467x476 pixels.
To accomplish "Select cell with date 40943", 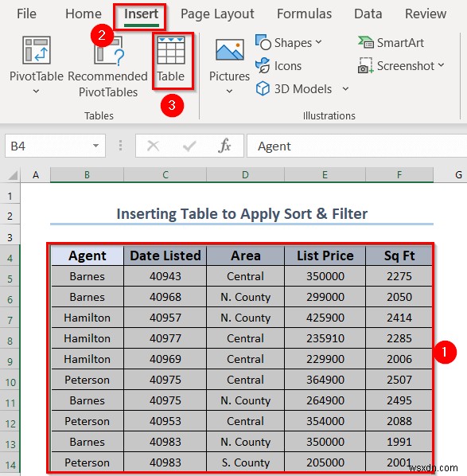I will pyautogui.click(x=165, y=276).
